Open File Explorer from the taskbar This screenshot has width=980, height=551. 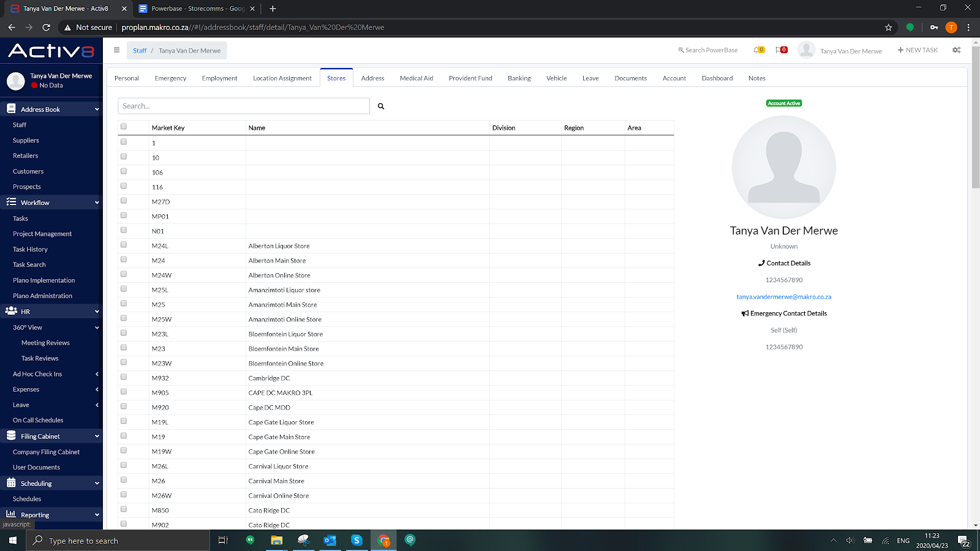(277, 541)
